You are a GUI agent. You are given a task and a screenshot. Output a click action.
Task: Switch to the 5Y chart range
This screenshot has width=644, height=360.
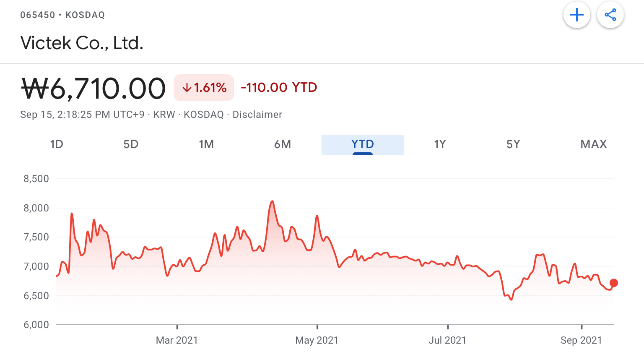(x=513, y=144)
